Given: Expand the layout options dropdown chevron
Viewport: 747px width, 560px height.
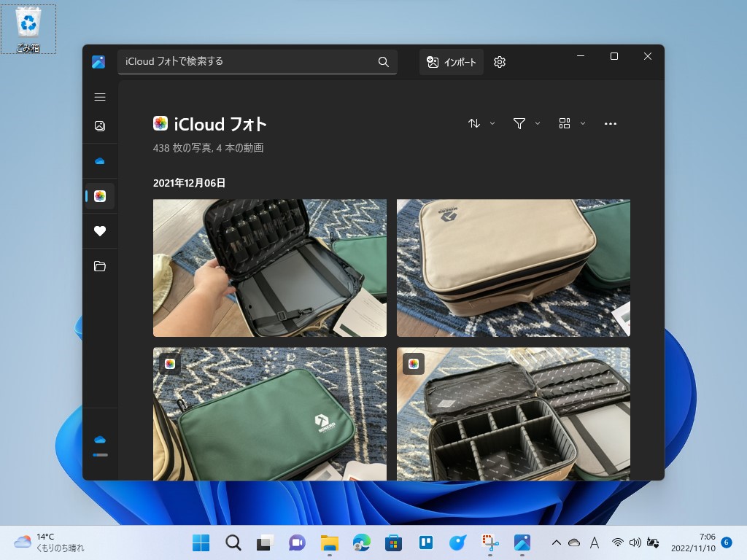Looking at the screenshot, I should coord(582,123).
